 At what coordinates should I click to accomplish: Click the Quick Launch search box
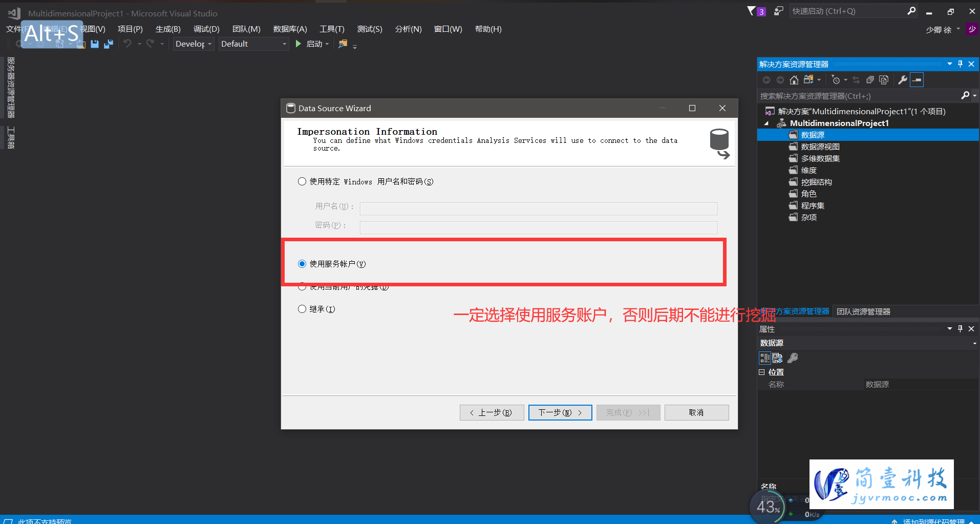pos(847,11)
